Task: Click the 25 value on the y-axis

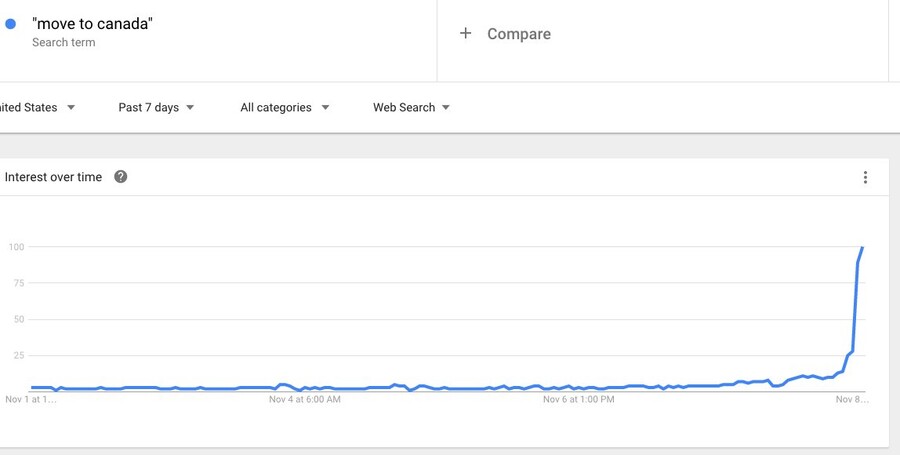Action: point(18,356)
